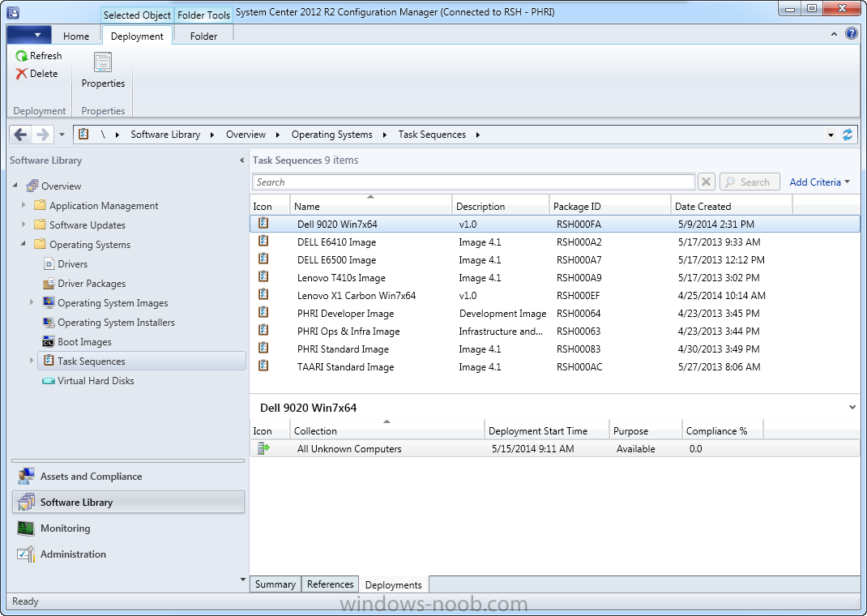Open the Folder ribbon tab

203,36
